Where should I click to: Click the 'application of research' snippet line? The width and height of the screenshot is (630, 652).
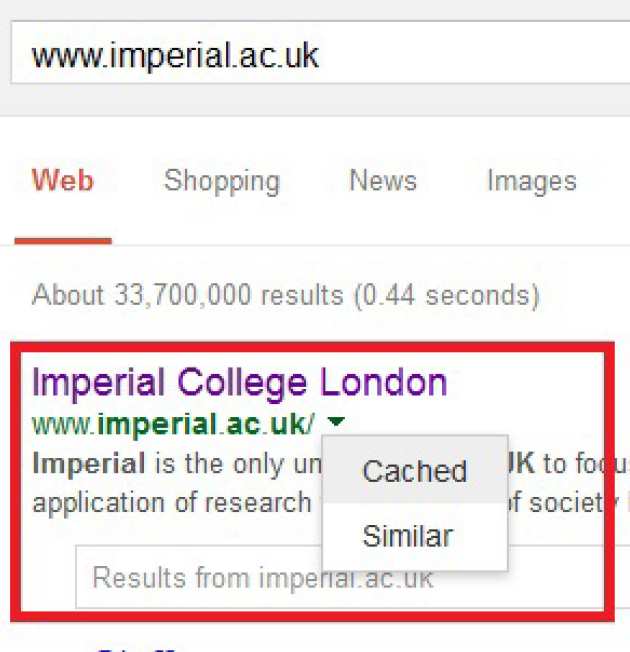(171, 501)
